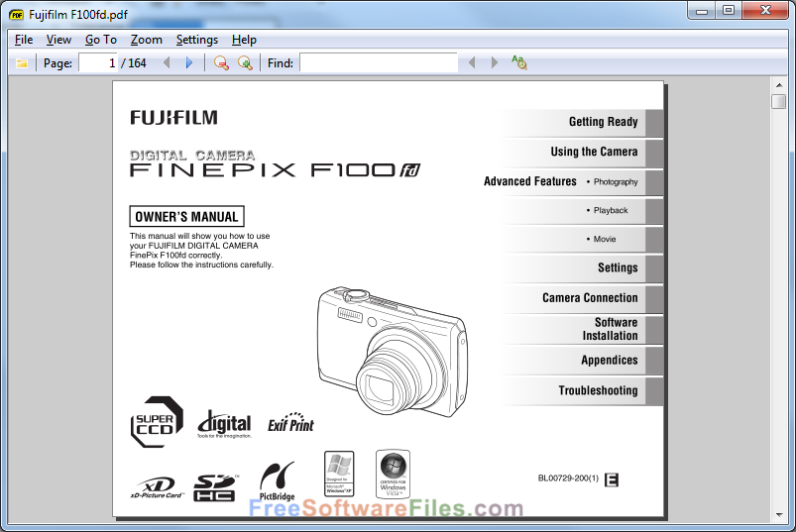Click the boxed E language mark
Image resolution: width=796 pixels, height=532 pixels.
[612, 479]
